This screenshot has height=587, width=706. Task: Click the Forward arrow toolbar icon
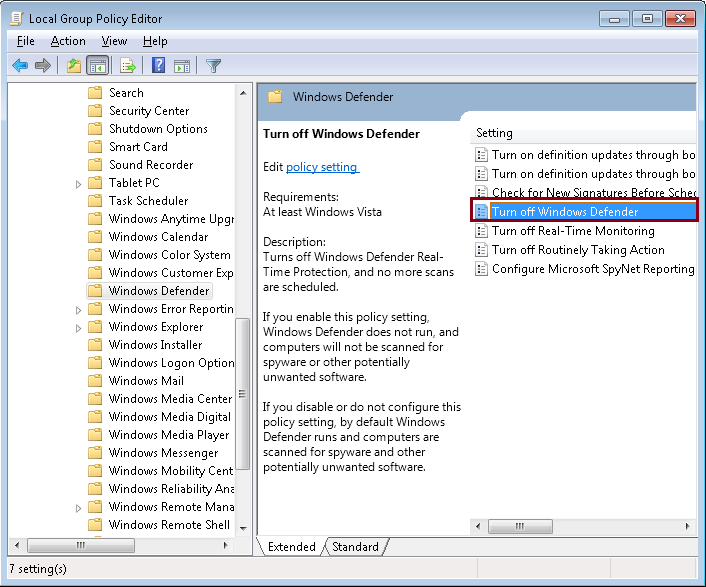coord(43,66)
